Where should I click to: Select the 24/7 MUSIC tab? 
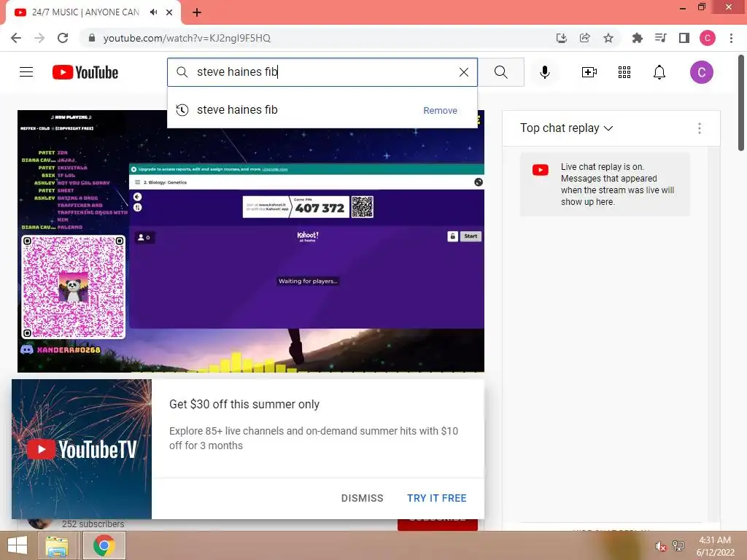tap(86, 12)
